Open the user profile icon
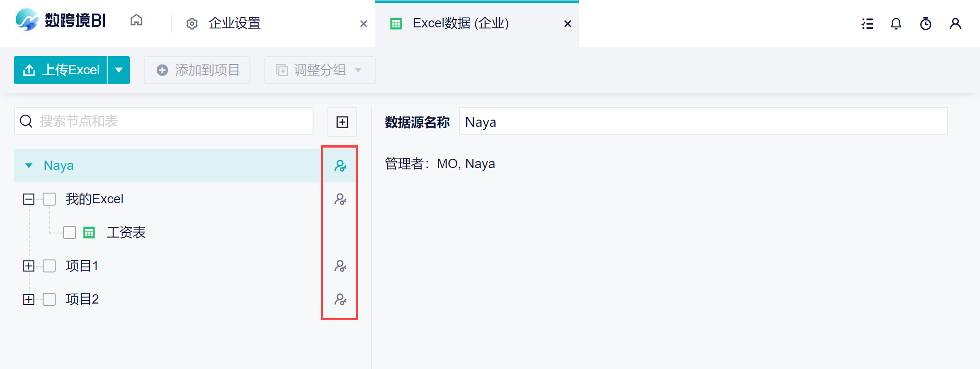 pyautogui.click(x=955, y=24)
